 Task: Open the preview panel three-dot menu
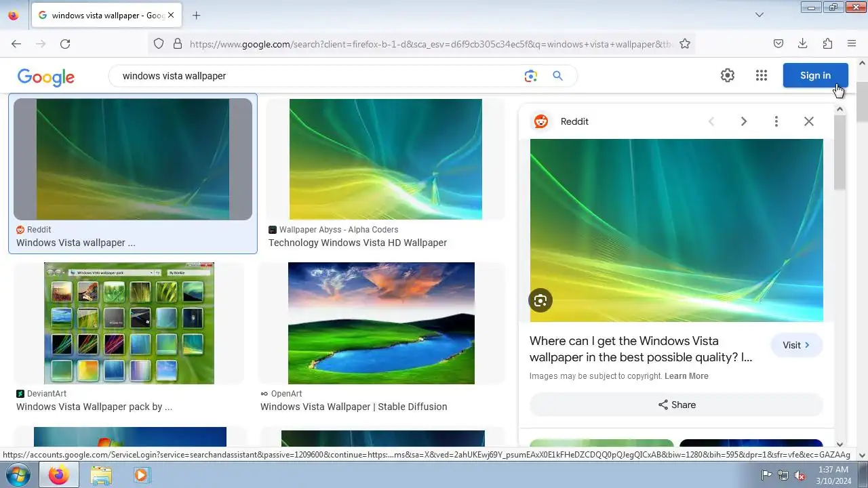776,121
